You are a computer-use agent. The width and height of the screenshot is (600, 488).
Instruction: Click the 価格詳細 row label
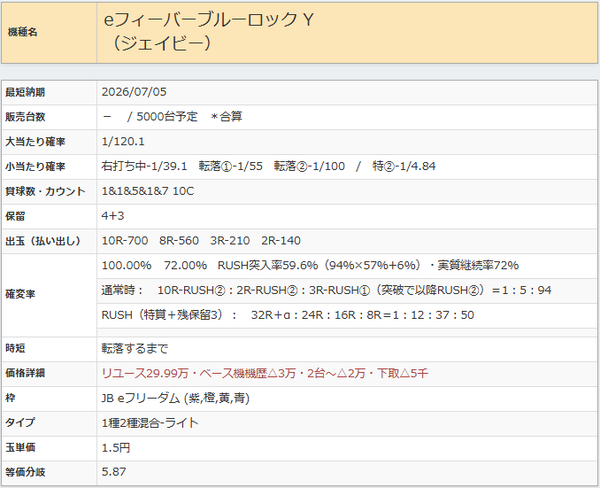pyautogui.click(x=25, y=373)
